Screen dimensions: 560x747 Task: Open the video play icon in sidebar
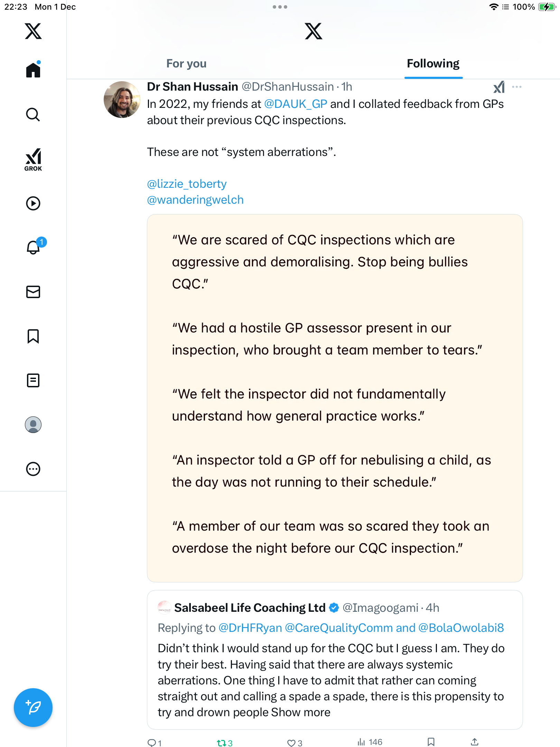coord(33,203)
